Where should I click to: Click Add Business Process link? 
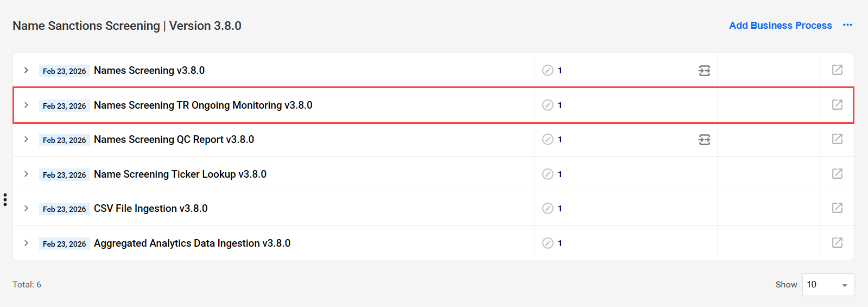[780, 26]
